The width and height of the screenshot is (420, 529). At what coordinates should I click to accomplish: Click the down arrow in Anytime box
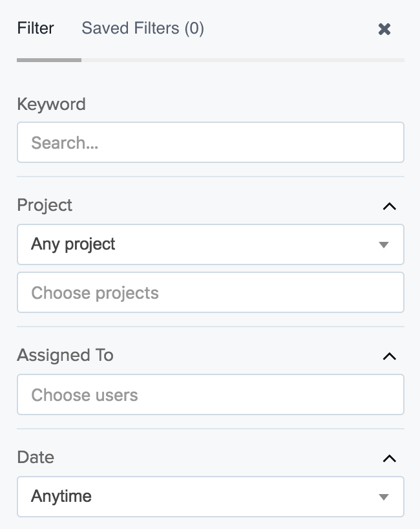click(x=384, y=497)
